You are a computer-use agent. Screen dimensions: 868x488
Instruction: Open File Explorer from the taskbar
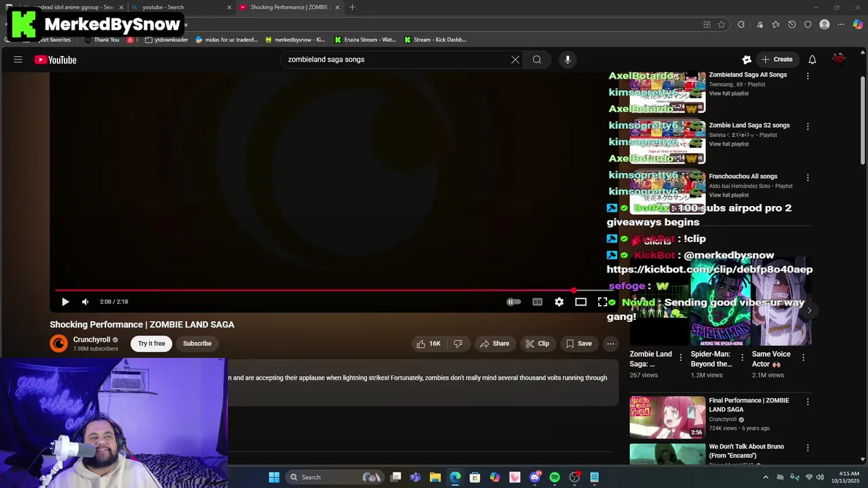pos(435,477)
